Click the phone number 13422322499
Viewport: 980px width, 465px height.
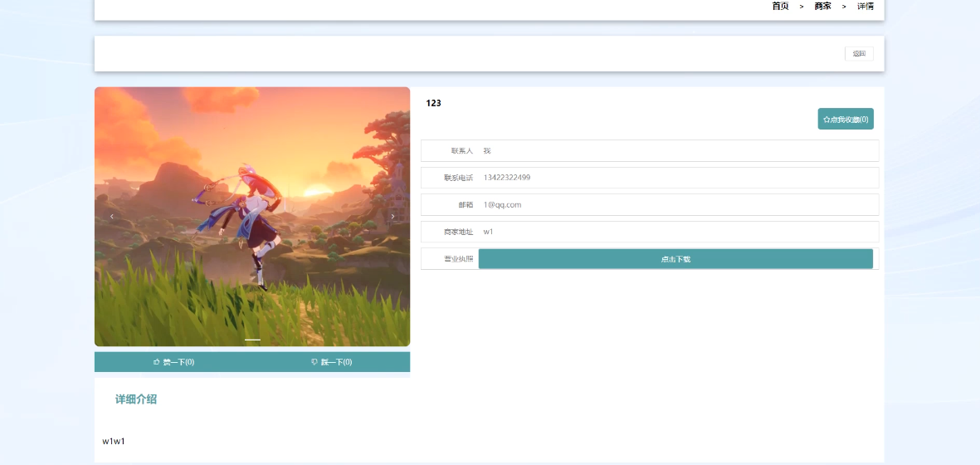click(x=507, y=178)
